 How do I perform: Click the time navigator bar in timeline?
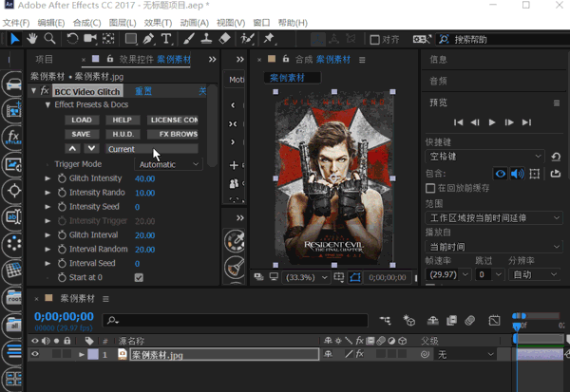pyautogui.click(x=535, y=316)
